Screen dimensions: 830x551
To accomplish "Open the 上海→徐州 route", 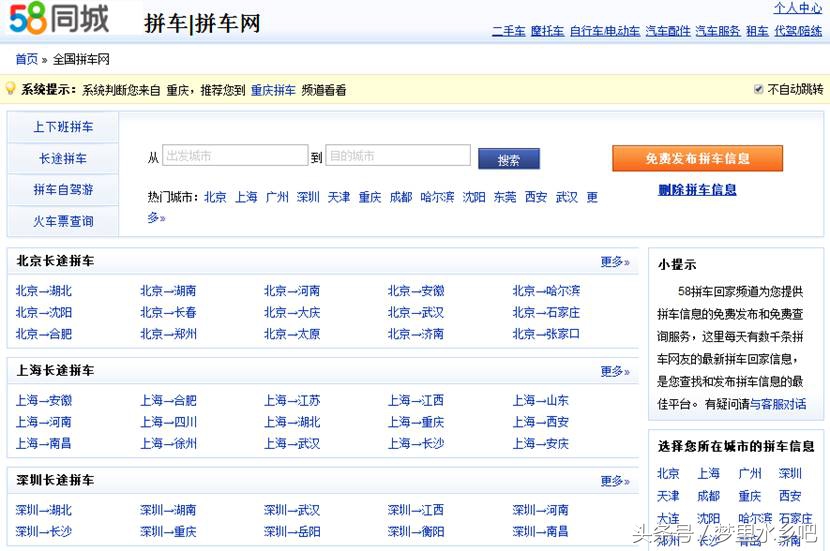I will 168,444.
